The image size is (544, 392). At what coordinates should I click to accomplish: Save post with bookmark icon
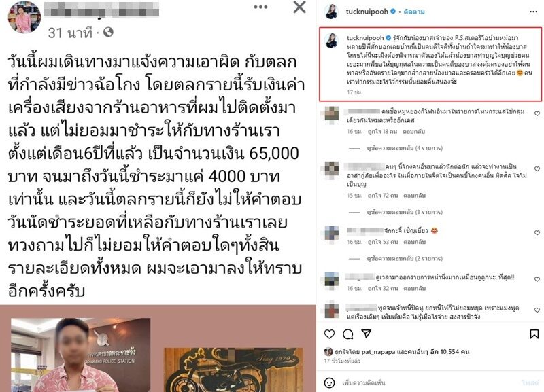tap(534, 334)
